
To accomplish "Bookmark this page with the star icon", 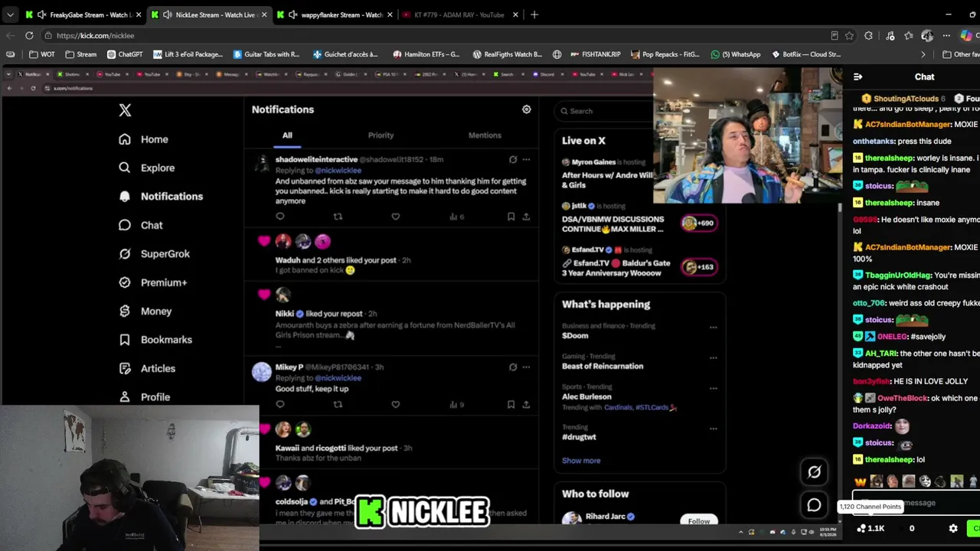I will 849,35.
